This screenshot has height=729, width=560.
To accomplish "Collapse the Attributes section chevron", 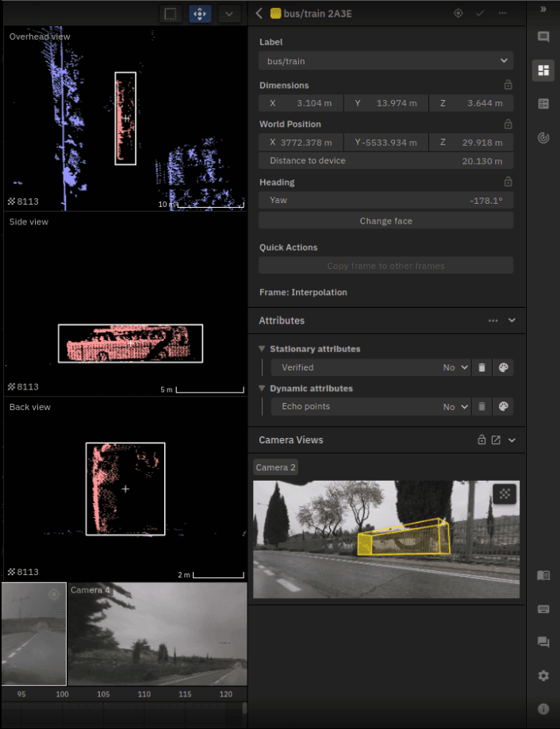I will pyautogui.click(x=512, y=320).
